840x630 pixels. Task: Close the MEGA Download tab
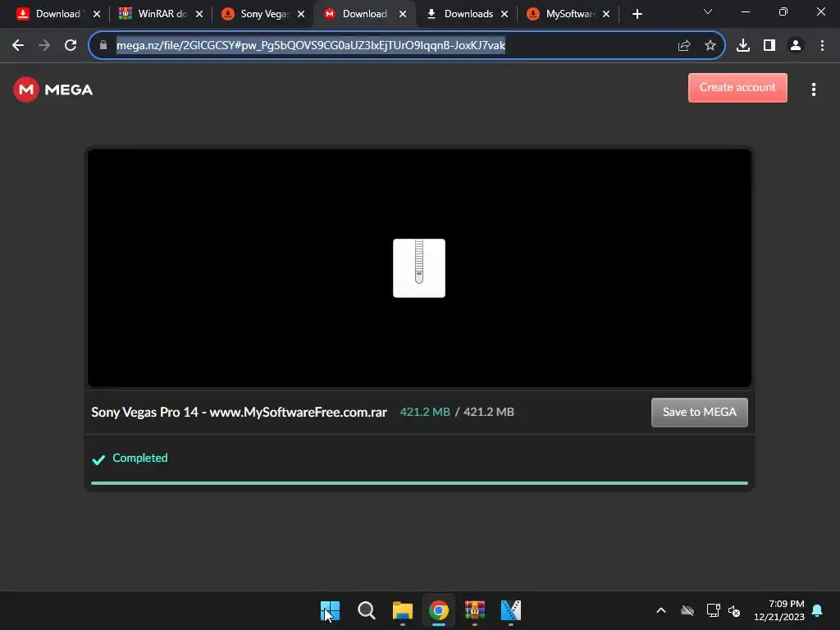[x=402, y=14]
